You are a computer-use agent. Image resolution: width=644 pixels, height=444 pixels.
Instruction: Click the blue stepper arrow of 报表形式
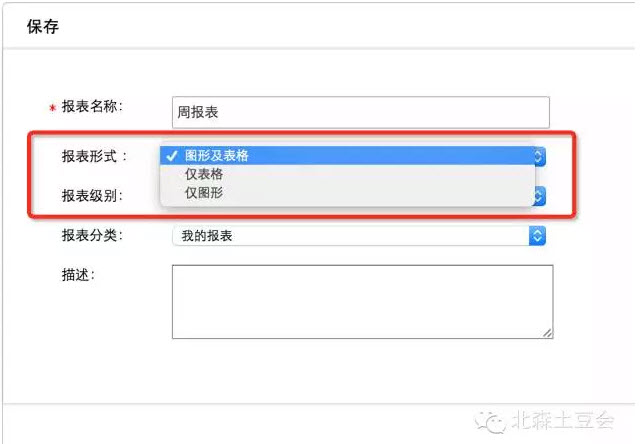click(x=540, y=156)
